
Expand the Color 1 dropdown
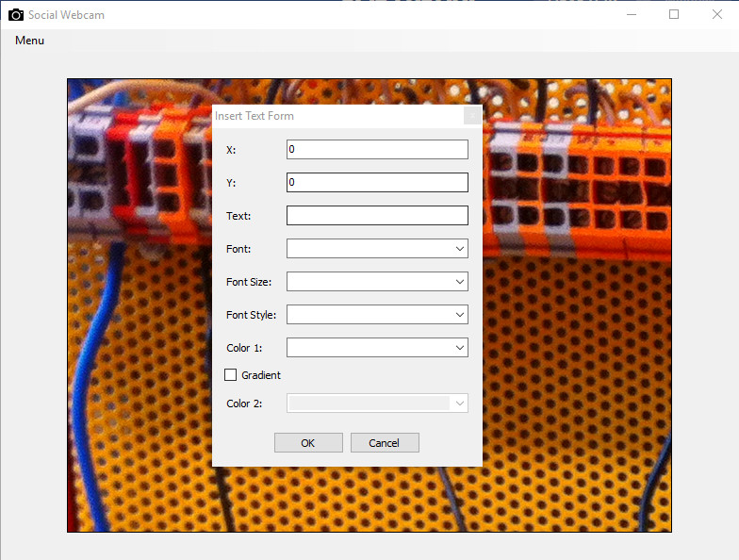click(x=377, y=347)
